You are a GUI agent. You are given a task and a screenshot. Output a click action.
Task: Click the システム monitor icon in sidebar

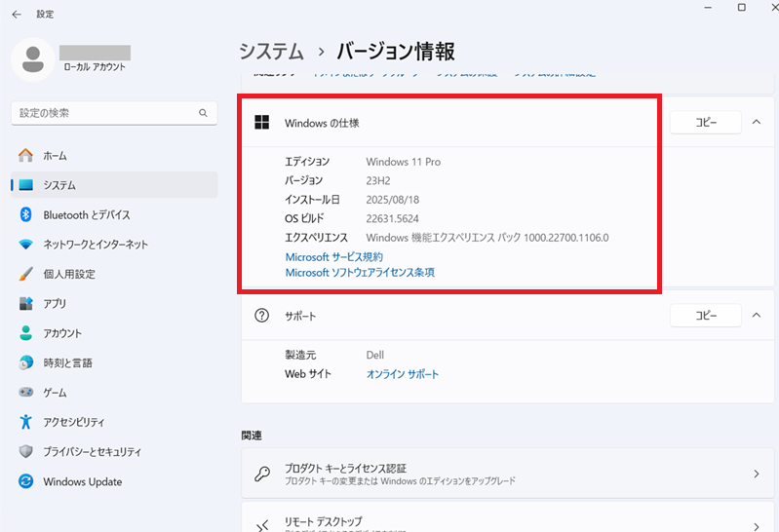tap(25, 185)
